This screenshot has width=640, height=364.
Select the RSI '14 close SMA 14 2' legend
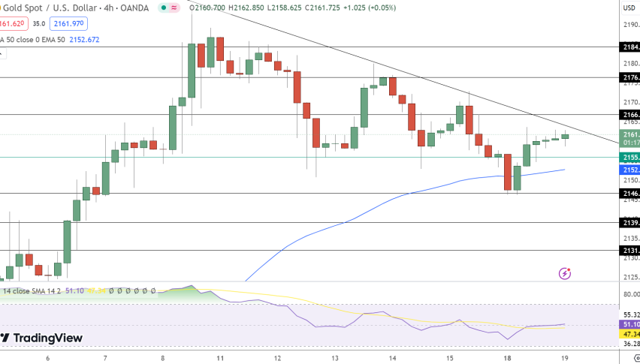click(33, 291)
